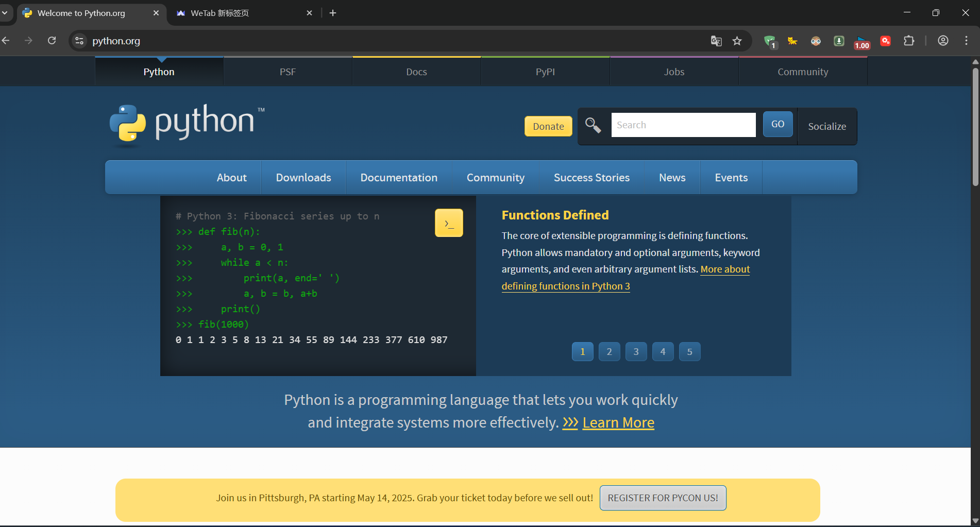Image resolution: width=980 pixels, height=527 pixels.
Task: Click the scrollbar down arrow
Action: tap(975, 521)
